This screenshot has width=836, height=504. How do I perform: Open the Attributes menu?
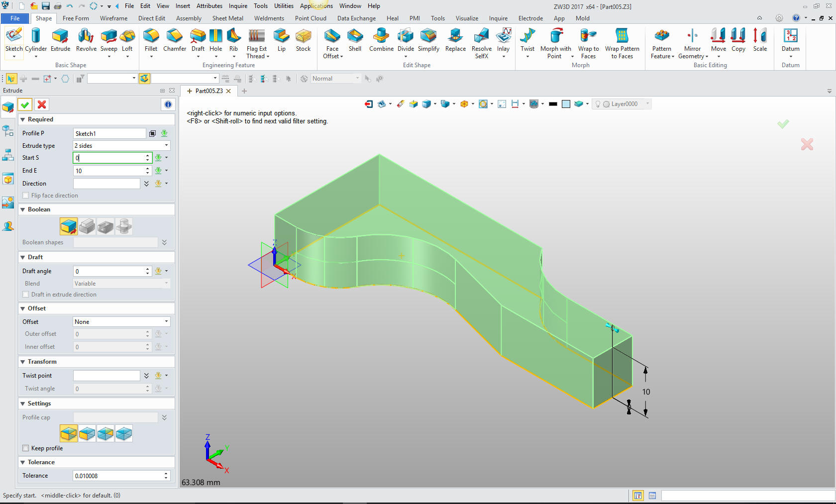pyautogui.click(x=209, y=6)
